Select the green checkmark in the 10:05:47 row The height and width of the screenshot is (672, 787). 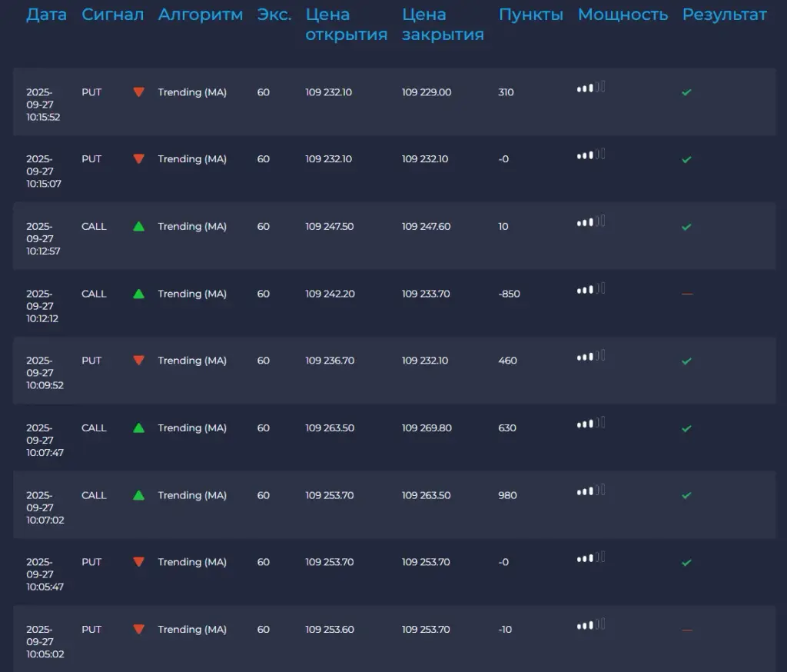pos(686,563)
